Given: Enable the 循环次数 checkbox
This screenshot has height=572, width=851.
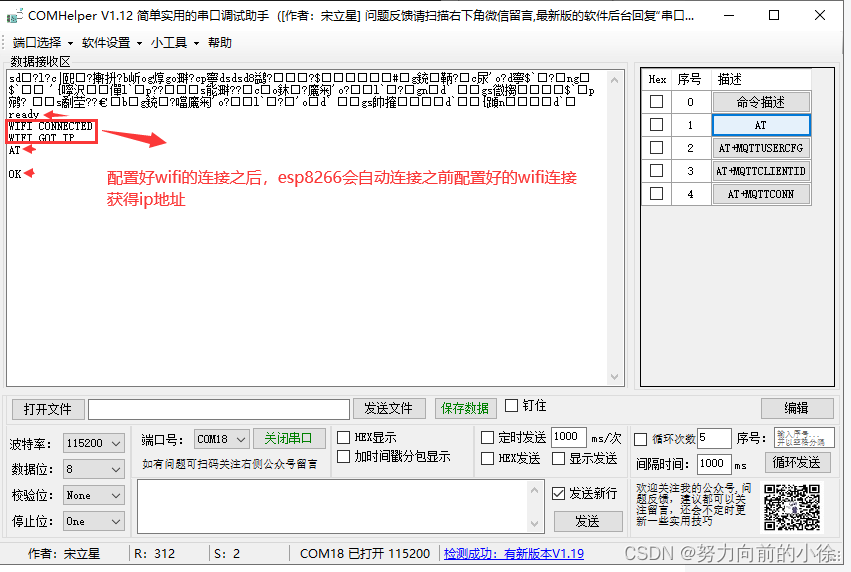Looking at the screenshot, I should [x=640, y=439].
